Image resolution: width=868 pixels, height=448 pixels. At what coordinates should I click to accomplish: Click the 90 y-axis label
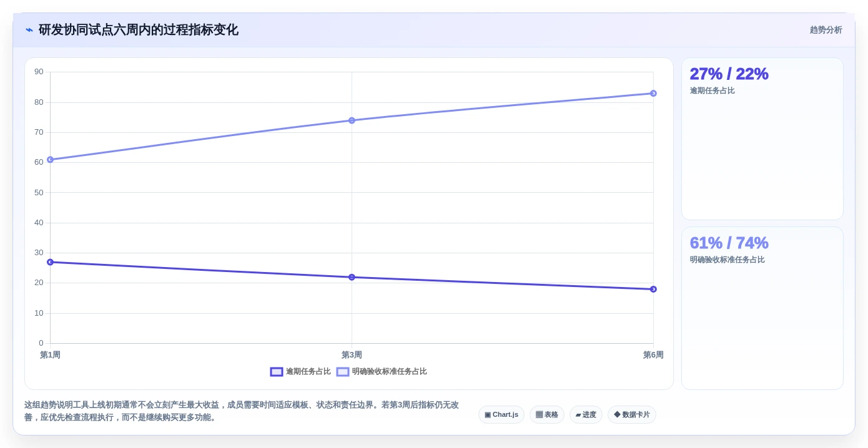tap(39, 72)
